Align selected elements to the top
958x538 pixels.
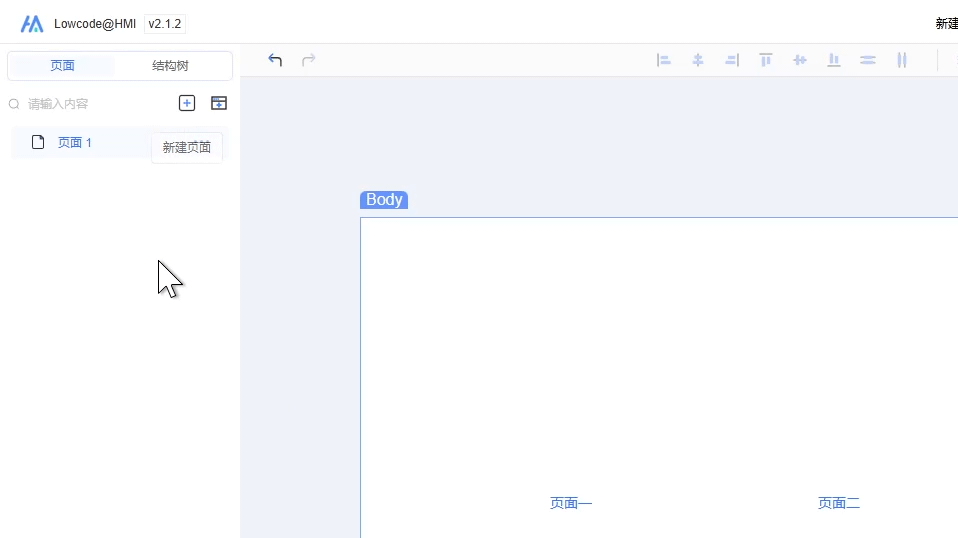click(766, 60)
